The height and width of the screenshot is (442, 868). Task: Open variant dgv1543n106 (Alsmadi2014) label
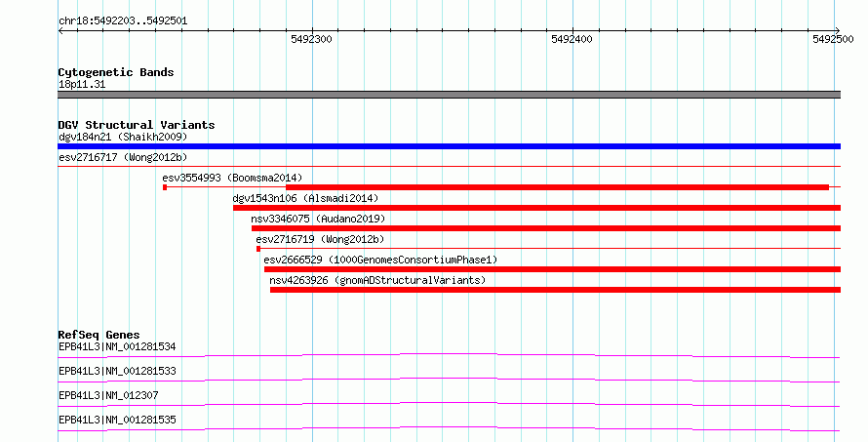(x=305, y=198)
